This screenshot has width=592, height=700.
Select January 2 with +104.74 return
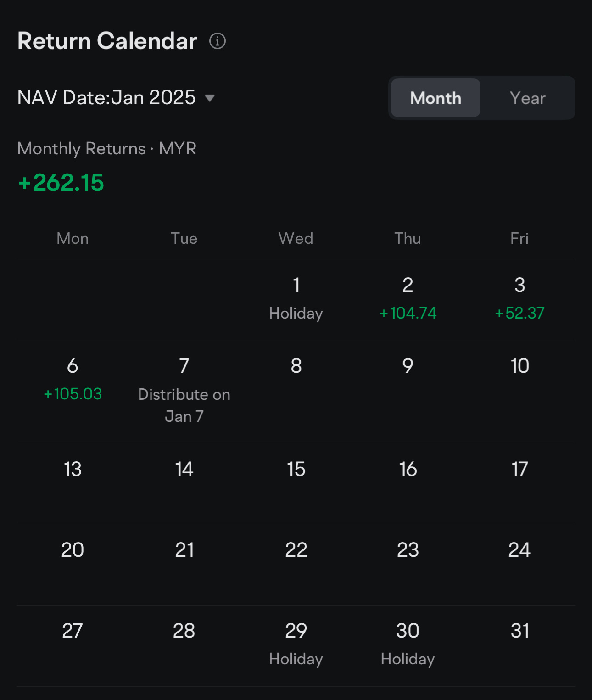coord(408,300)
